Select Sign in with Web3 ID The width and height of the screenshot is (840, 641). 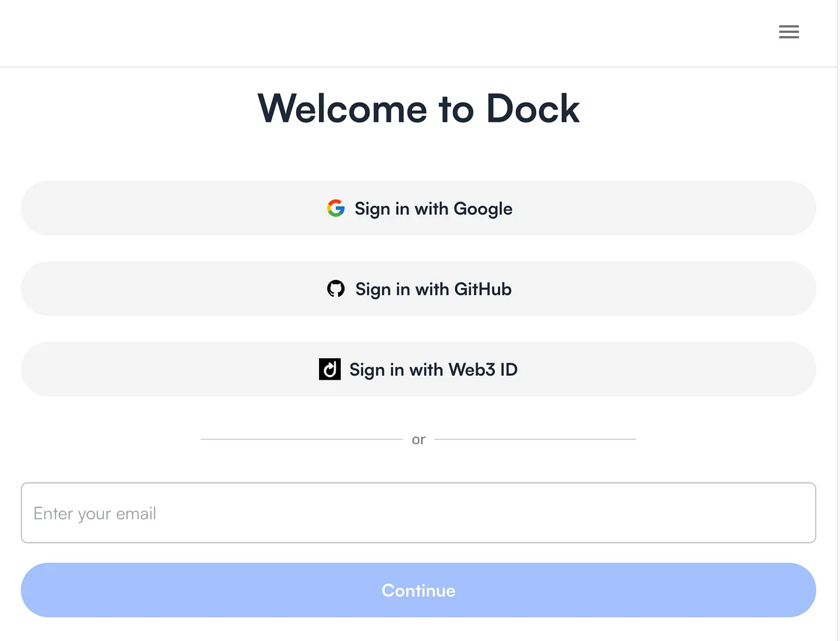(418, 369)
